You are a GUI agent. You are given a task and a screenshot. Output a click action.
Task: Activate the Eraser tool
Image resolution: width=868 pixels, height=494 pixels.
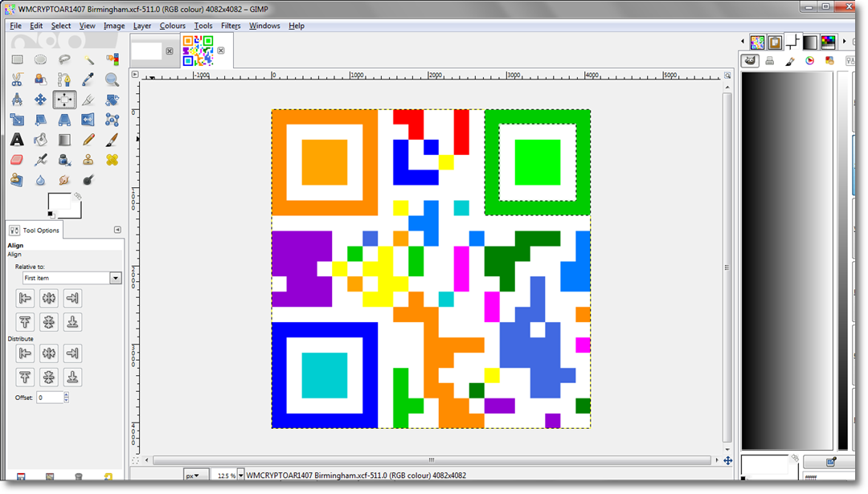(x=17, y=160)
